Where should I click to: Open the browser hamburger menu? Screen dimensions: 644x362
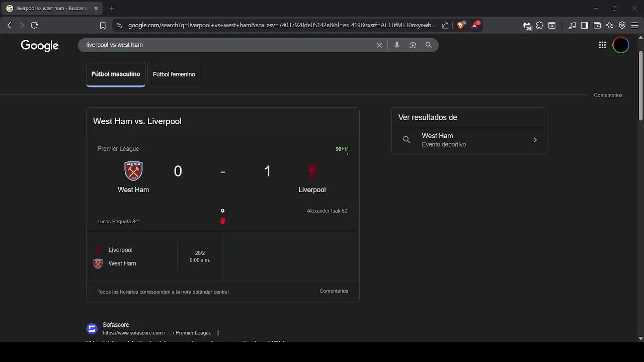[635, 25]
